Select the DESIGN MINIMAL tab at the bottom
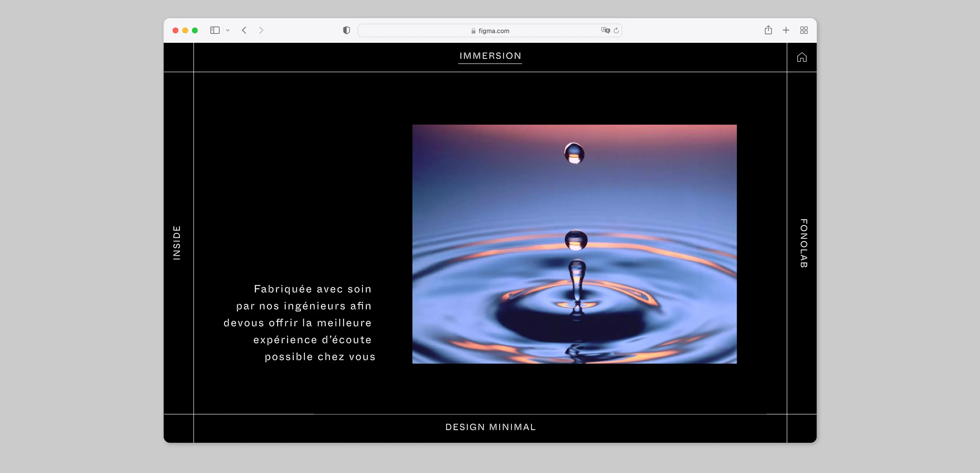Image resolution: width=980 pixels, height=473 pixels. (490, 427)
